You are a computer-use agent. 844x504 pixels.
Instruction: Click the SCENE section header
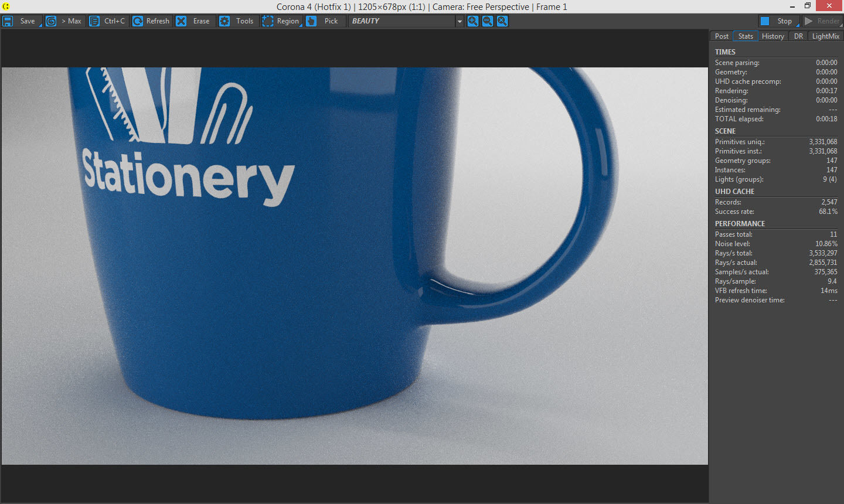coord(725,131)
